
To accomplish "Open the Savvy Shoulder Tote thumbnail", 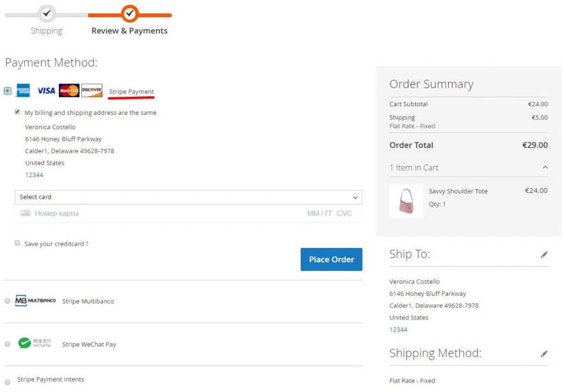I will [x=406, y=201].
